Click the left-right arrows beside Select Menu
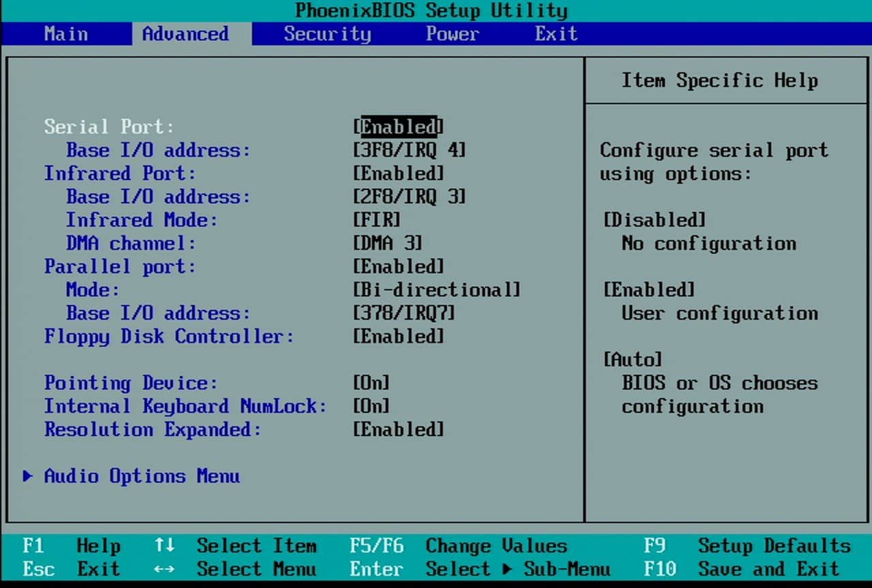 (164, 569)
